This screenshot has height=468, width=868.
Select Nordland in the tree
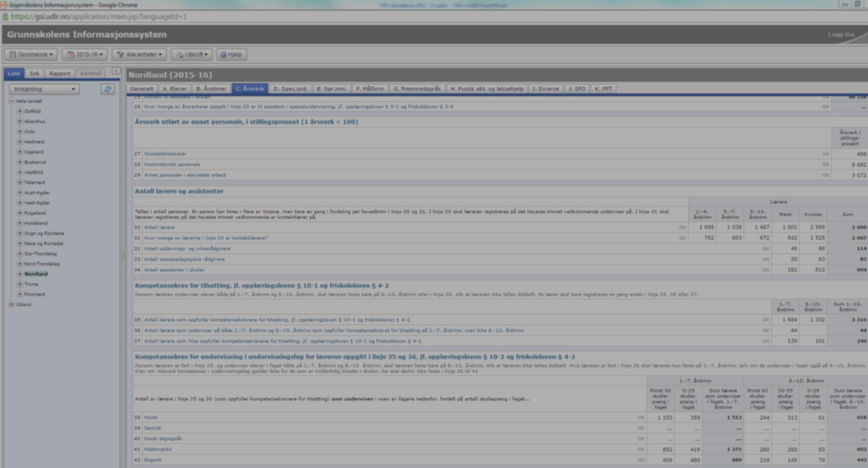coord(36,274)
